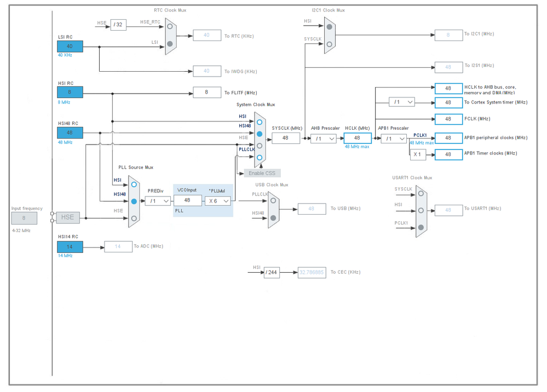The width and height of the screenshot is (547, 392).
Task: Click the VCOInput value field
Action: click(x=187, y=200)
